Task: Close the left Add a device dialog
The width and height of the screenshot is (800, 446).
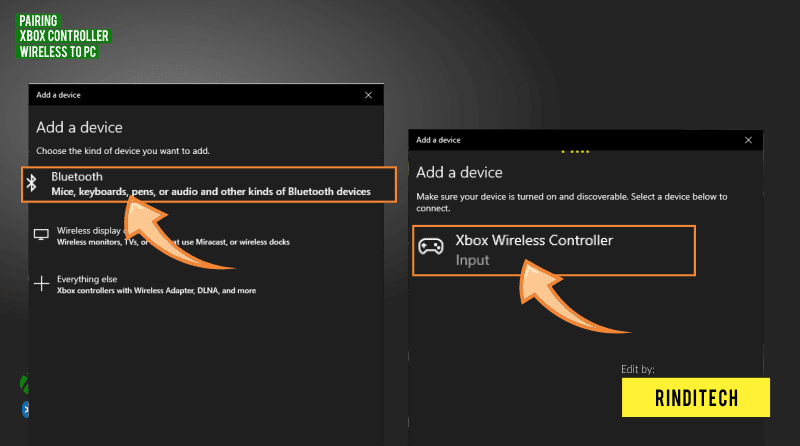Action: pos(368,95)
